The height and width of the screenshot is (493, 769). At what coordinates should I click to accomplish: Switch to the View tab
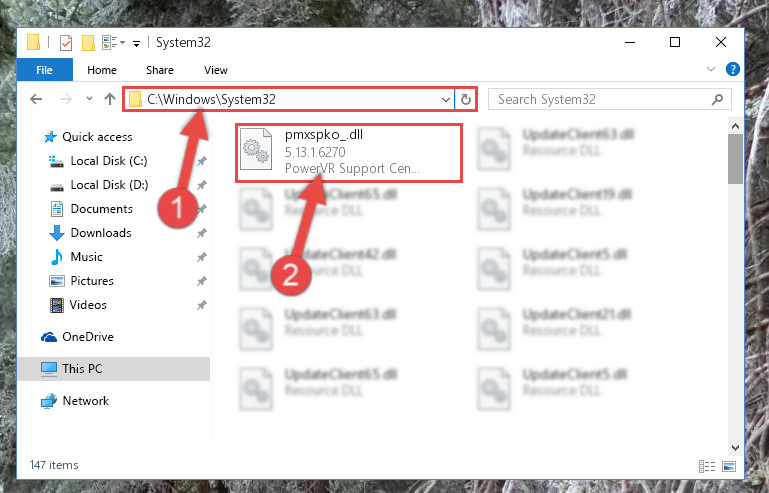tap(216, 70)
